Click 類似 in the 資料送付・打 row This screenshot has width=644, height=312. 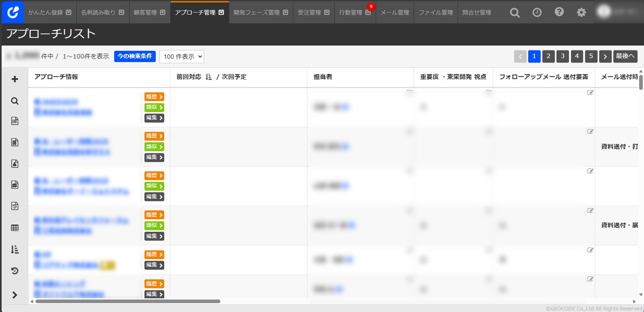click(x=154, y=147)
